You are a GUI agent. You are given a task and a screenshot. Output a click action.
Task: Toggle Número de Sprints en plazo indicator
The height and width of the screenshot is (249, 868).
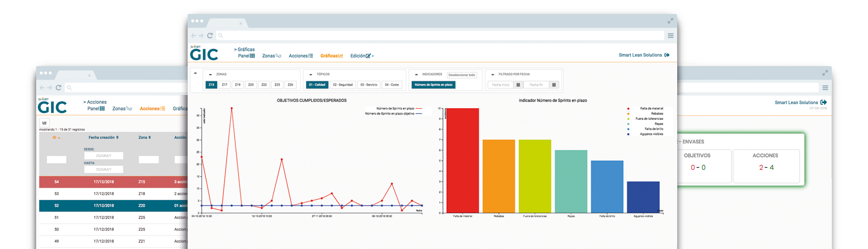click(x=434, y=85)
